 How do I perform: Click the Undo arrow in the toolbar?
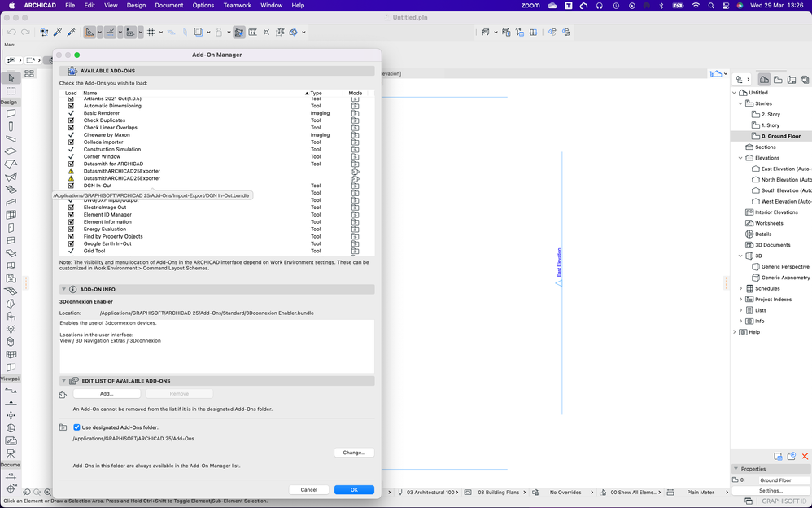tap(11, 32)
